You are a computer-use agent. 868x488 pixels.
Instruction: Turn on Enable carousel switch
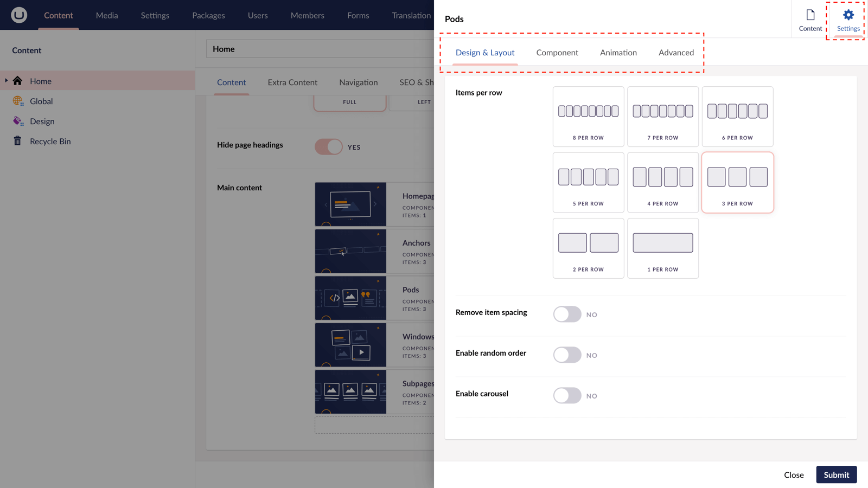(567, 396)
